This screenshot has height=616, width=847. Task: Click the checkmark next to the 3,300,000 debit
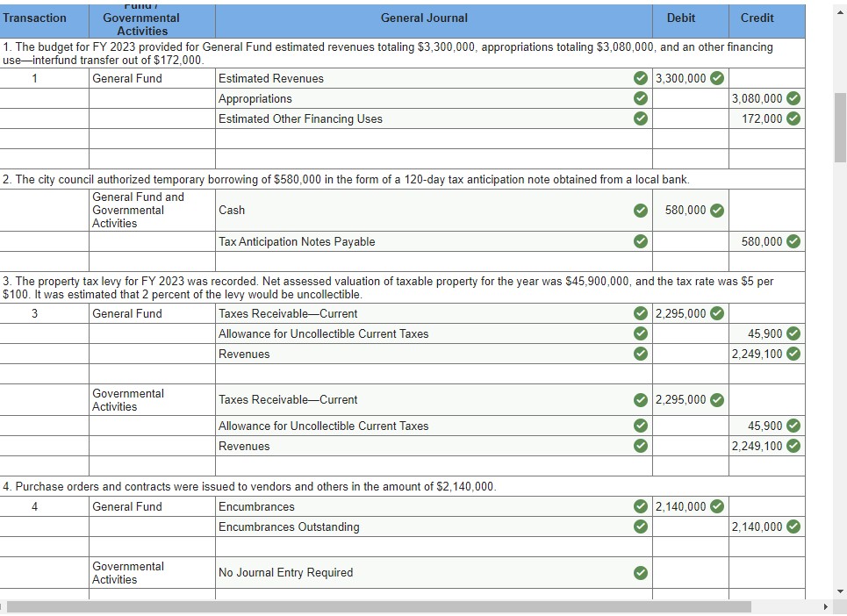[719, 78]
